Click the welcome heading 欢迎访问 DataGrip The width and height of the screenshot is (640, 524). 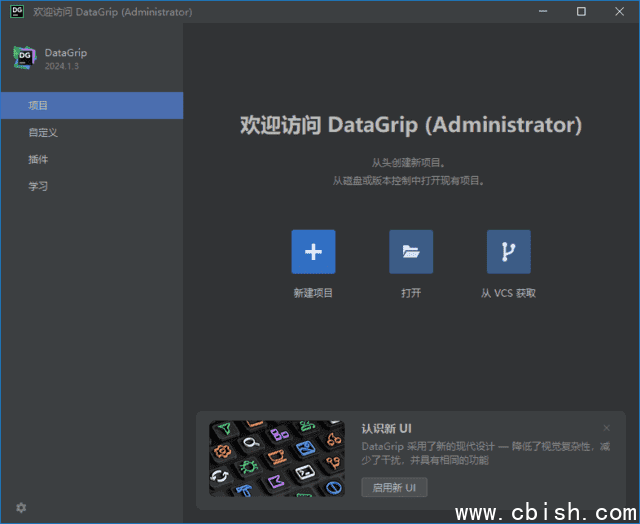click(x=411, y=125)
